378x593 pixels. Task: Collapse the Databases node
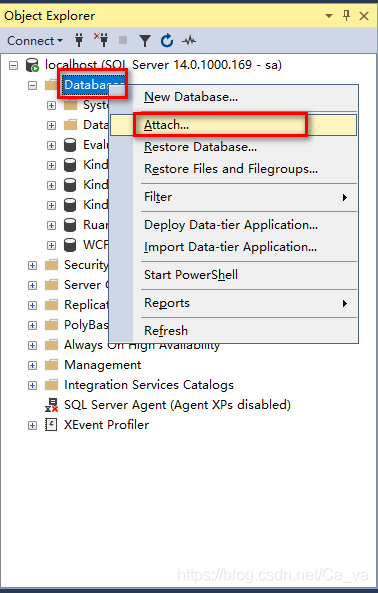tap(33, 85)
